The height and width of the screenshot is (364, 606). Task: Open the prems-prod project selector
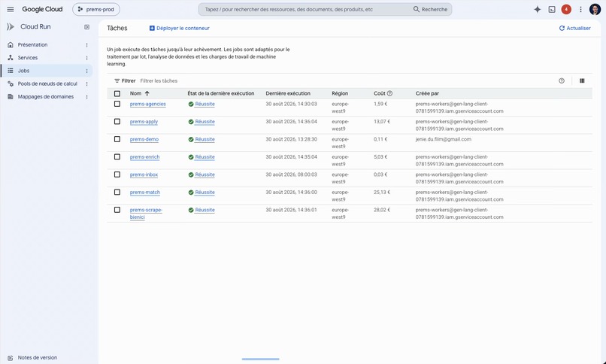point(96,9)
